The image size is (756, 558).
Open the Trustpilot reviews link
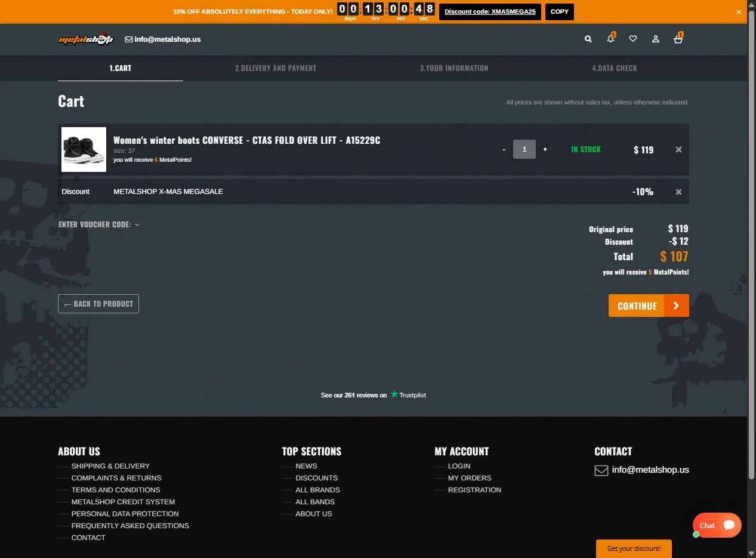point(374,395)
